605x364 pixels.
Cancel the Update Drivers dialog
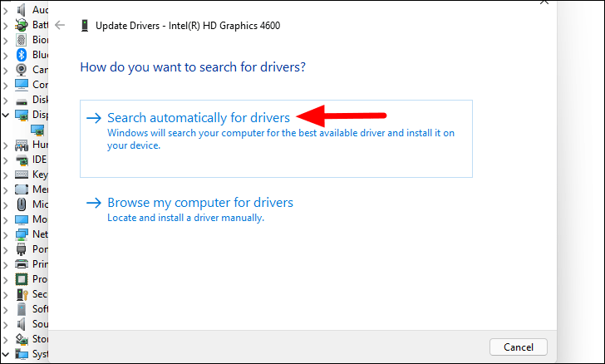(519, 347)
